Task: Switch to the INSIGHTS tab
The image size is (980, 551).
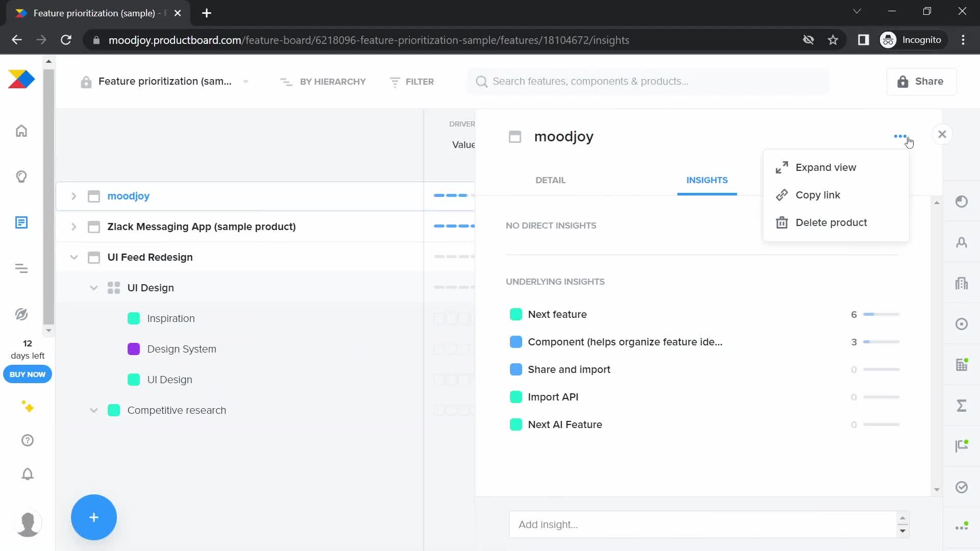Action: click(x=707, y=180)
